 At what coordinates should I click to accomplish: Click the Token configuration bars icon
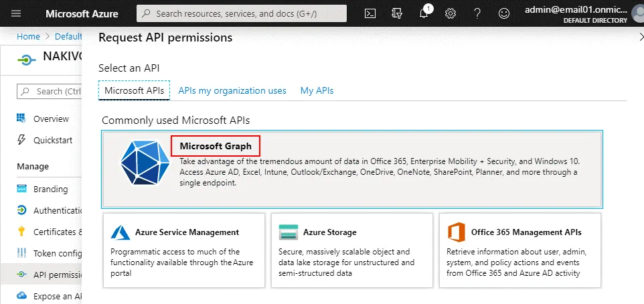click(x=21, y=253)
